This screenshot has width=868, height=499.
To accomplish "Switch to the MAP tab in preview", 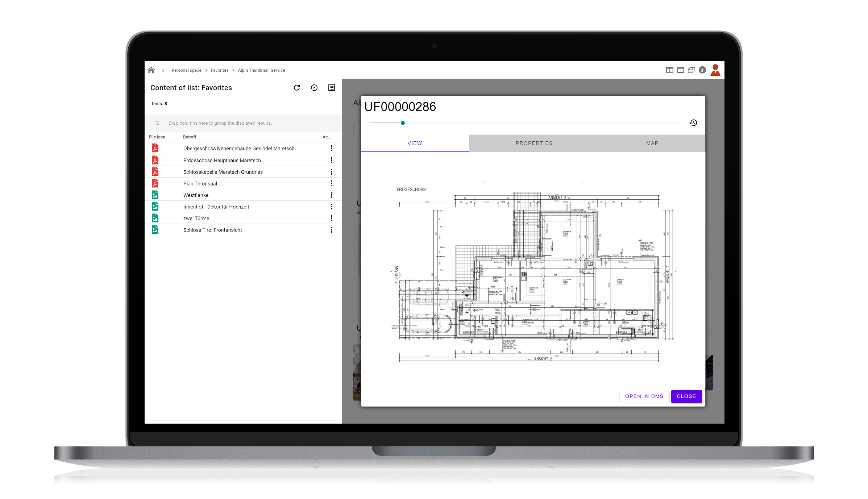I will 652,143.
